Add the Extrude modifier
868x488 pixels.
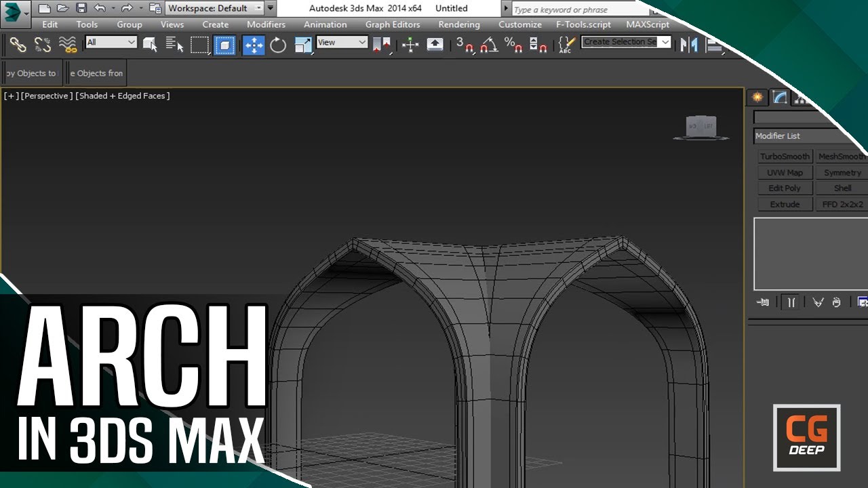click(x=785, y=204)
